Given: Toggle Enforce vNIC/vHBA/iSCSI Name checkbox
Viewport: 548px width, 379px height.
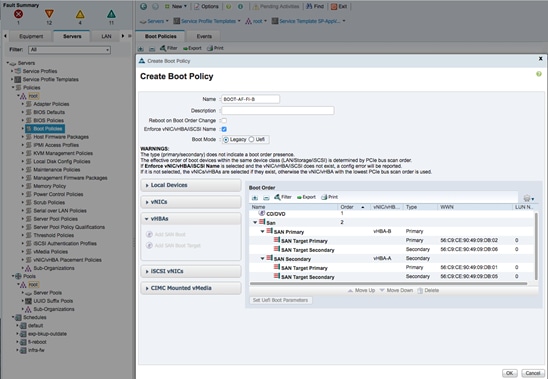Looking at the screenshot, I should click(224, 129).
